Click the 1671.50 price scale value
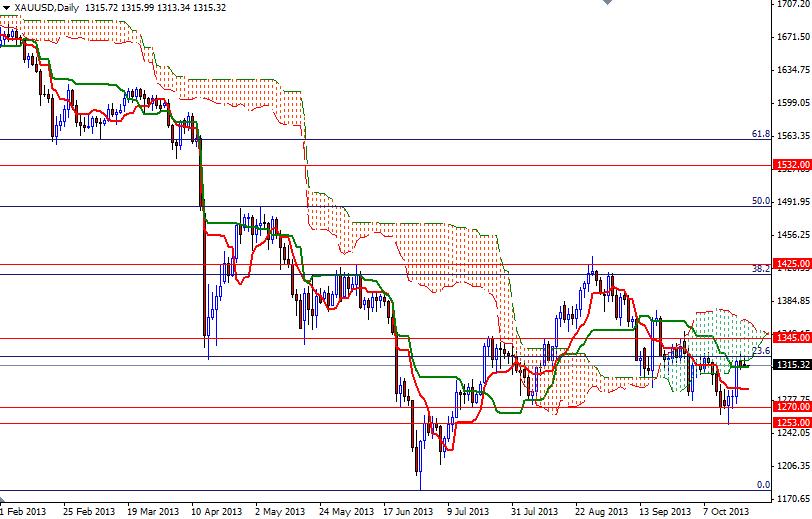812x519 pixels. 793,37
